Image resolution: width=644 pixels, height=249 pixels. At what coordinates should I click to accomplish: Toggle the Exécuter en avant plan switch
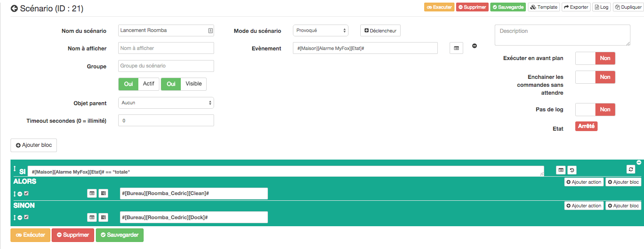tap(595, 58)
